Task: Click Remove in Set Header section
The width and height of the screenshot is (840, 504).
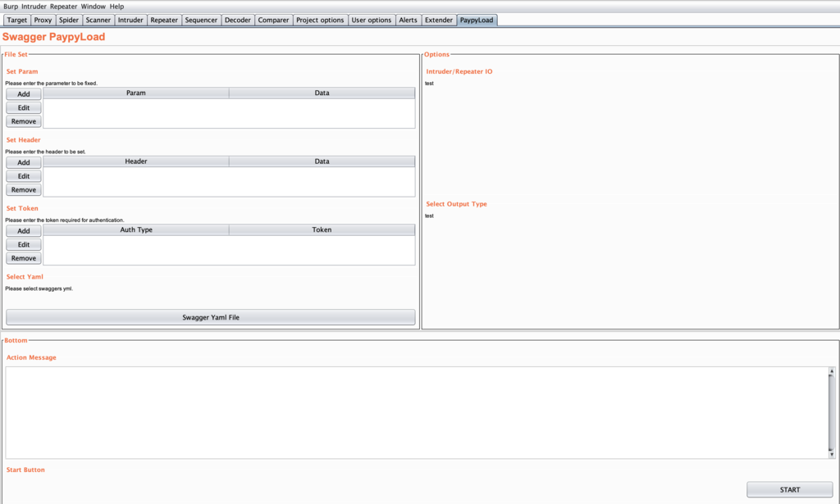Action: click(x=24, y=190)
